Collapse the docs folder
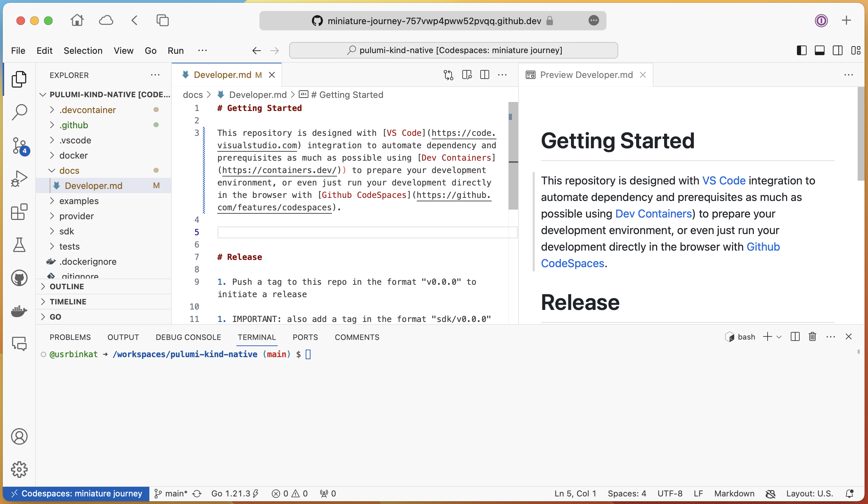Image resolution: width=868 pixels, height=504 pixels. coord(103,171)
